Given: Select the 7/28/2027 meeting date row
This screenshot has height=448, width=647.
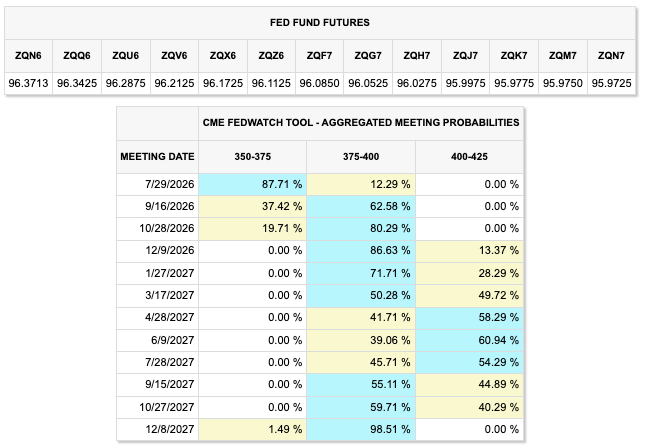Looking at the screenshot, I should [320, 362].
